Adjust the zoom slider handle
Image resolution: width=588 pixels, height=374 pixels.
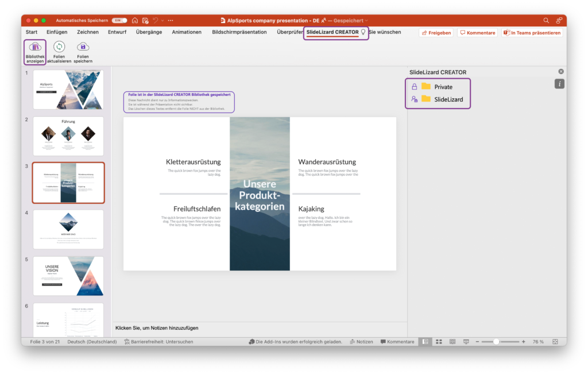pos(496,342)
